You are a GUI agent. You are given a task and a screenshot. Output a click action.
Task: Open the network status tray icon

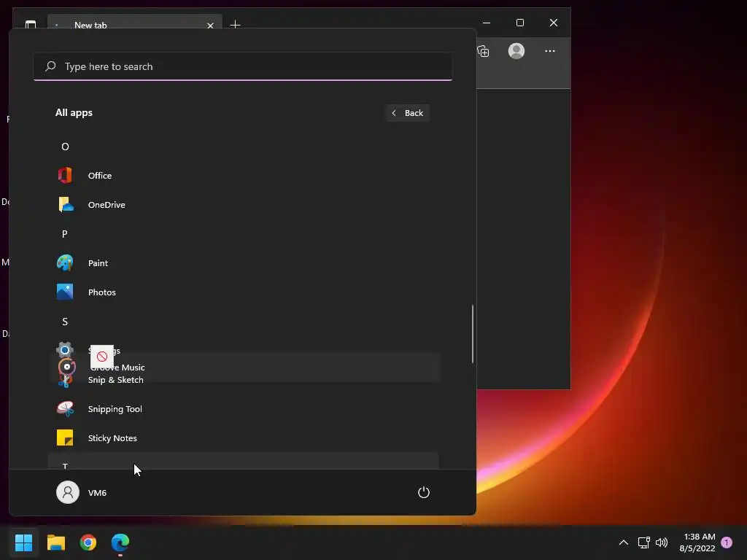coord(643,542)
